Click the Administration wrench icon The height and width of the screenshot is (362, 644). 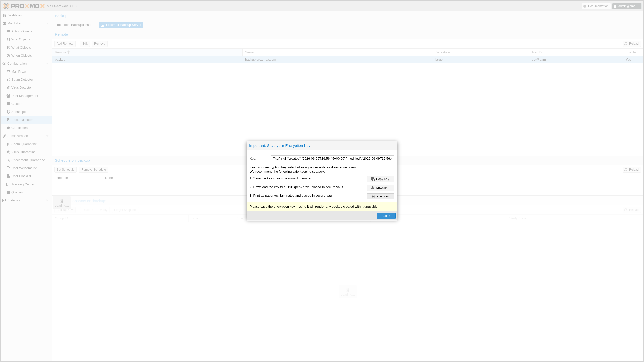click(4, 136)
